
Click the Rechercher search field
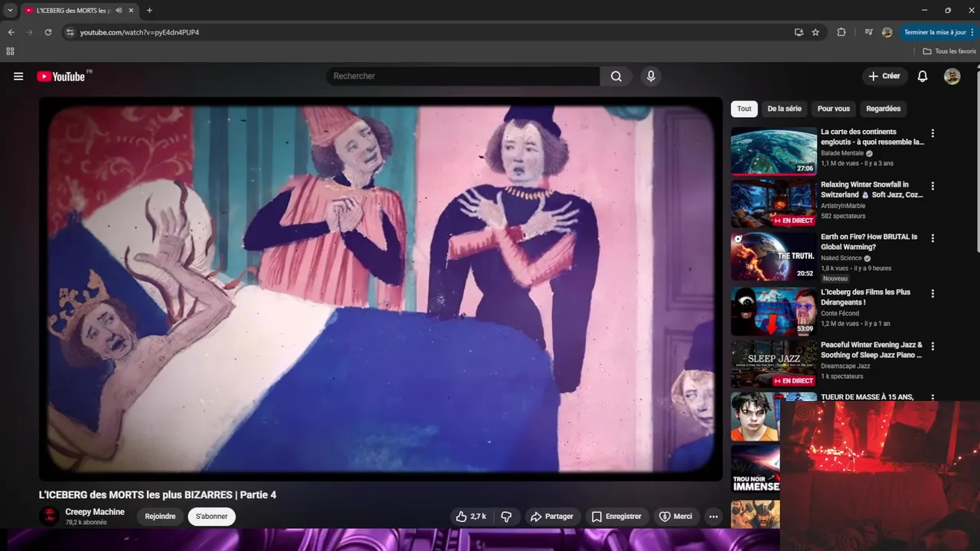[463, 77]
